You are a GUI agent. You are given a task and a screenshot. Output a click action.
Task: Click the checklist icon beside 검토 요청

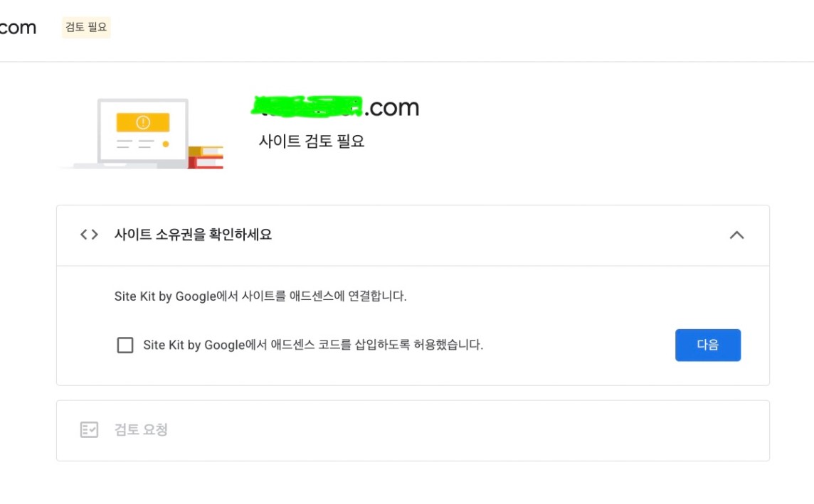point(89,429)
